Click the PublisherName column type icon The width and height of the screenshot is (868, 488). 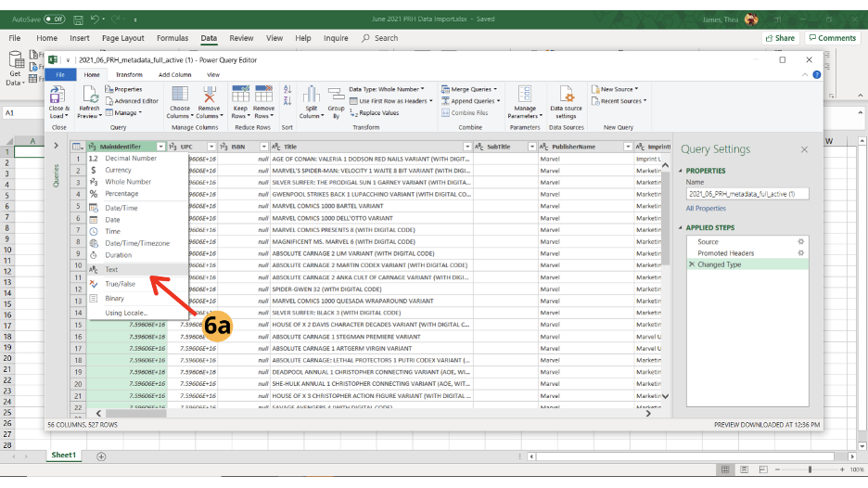click(543, 147)
